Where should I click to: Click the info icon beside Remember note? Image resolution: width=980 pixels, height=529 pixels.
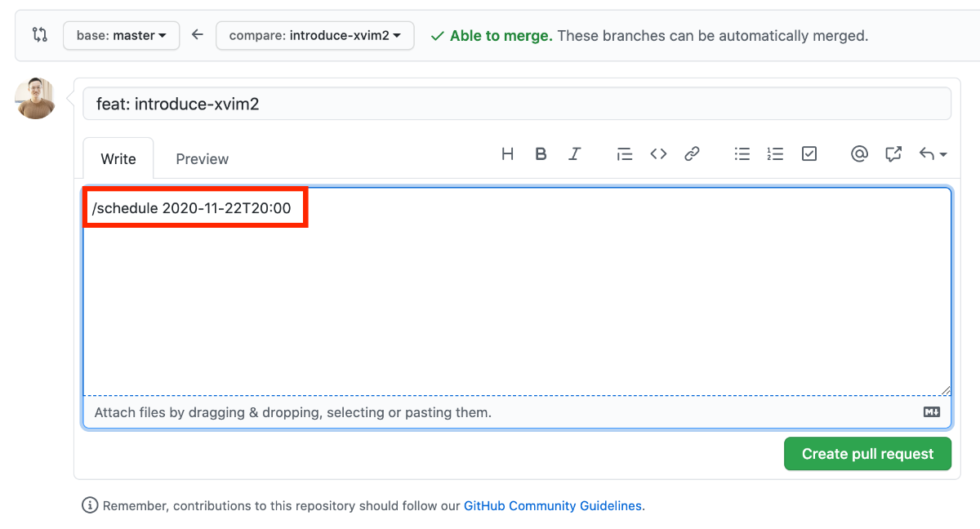(90, 505)
